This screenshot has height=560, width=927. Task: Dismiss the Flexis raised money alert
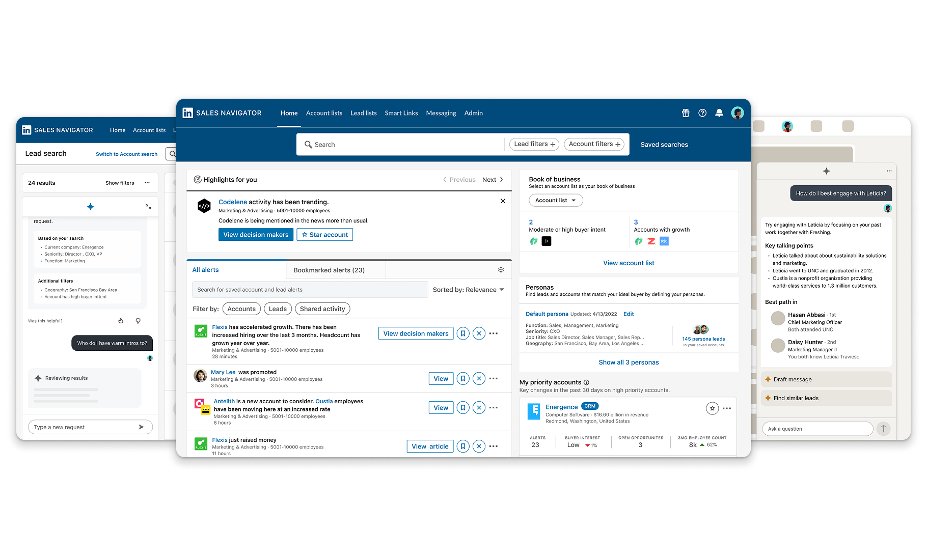pyautogui.click(x=479, y=446)
